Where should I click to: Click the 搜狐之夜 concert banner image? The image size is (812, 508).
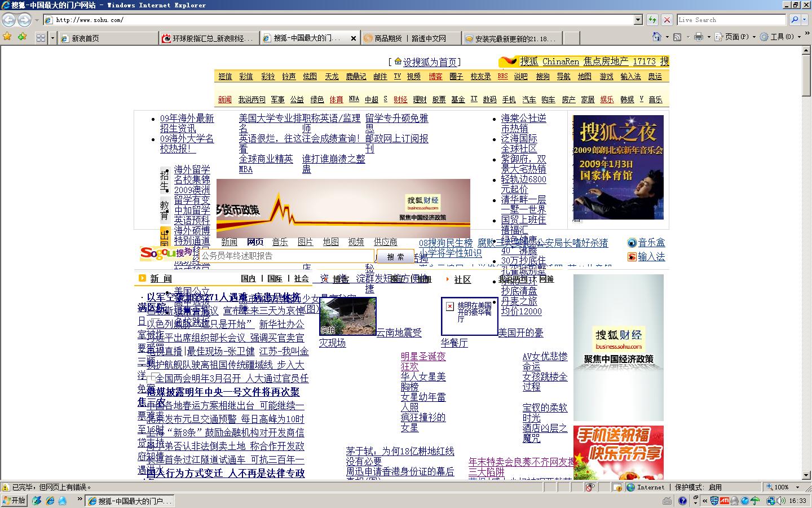618,167
